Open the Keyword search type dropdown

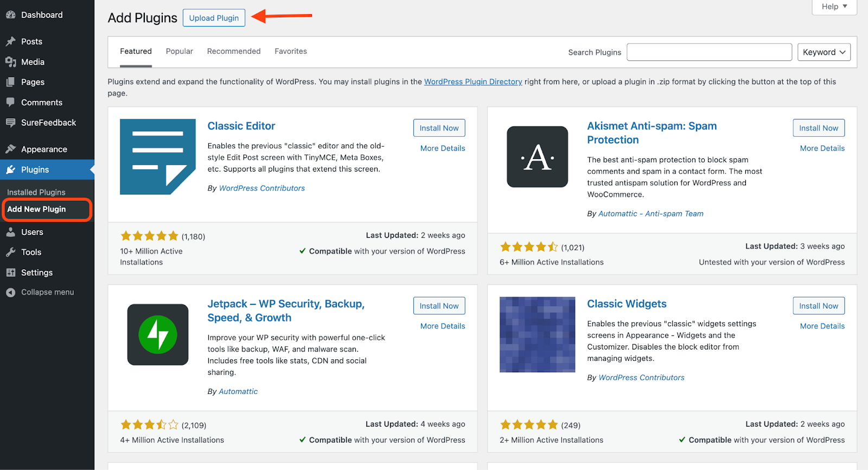[824, 52]
